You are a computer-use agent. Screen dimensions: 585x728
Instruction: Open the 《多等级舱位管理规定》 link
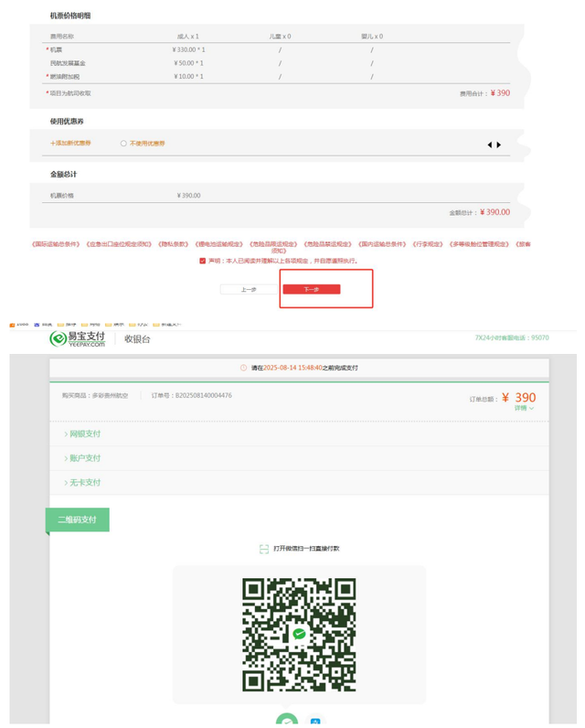[x=479, y=244]
